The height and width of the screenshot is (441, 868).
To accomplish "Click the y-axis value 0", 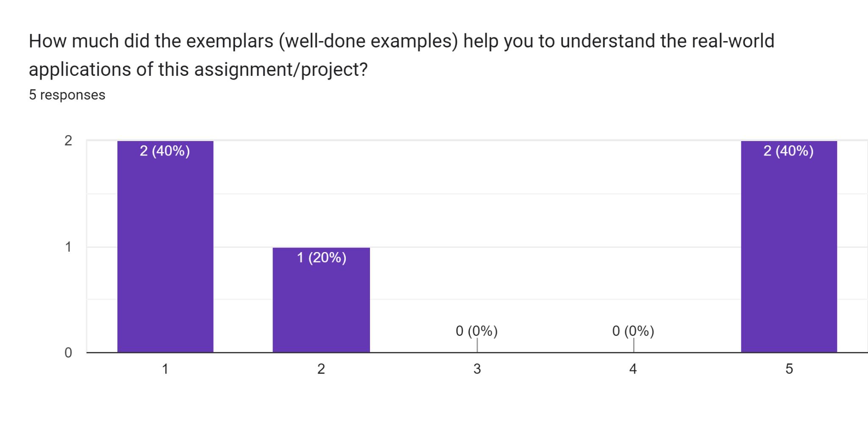I will pyautogui.click(x=68, y=353).
